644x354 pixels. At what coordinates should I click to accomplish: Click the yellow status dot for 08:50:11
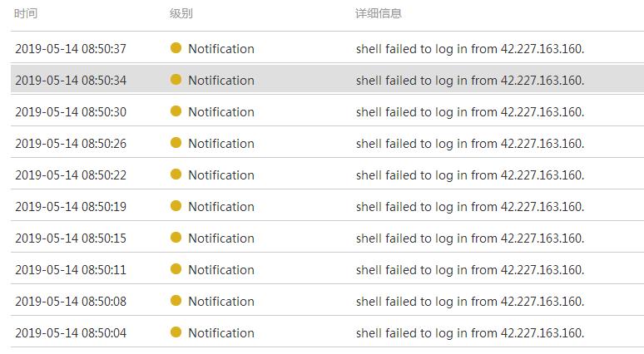point(176,269)
